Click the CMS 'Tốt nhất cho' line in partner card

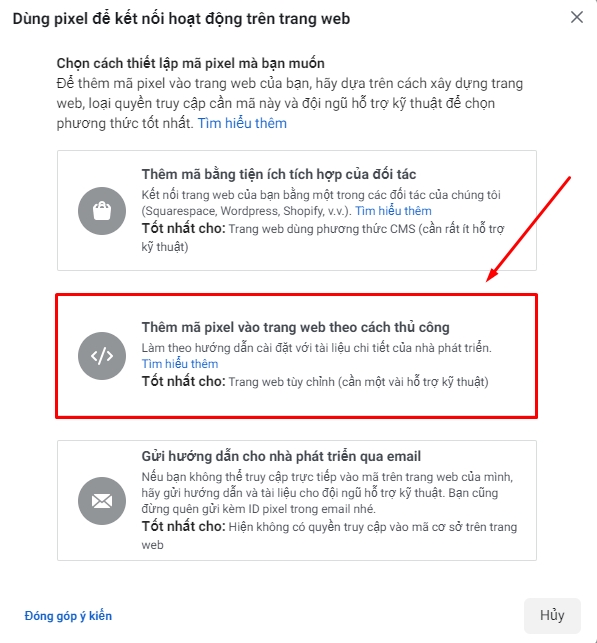coord(323,237)
